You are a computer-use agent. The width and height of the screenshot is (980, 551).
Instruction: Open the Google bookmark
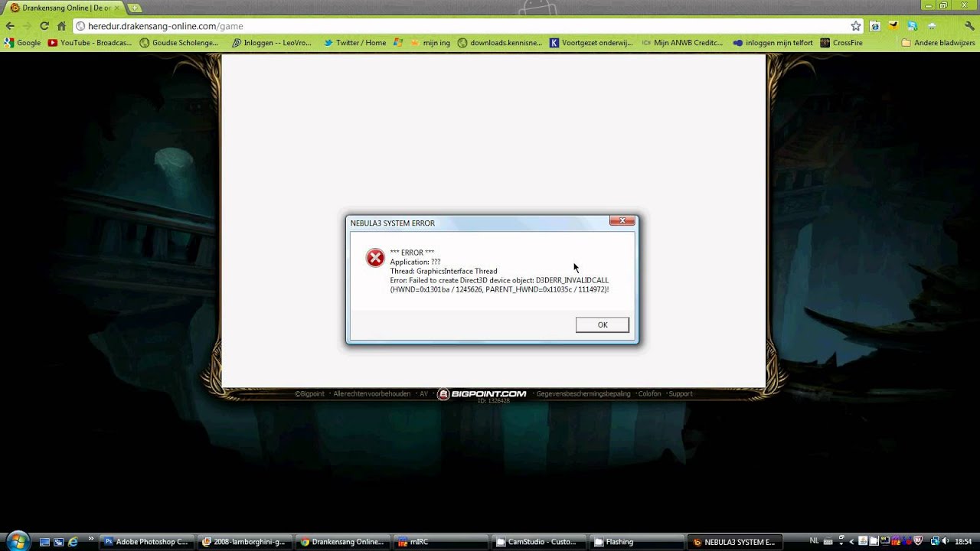[22, 43]
